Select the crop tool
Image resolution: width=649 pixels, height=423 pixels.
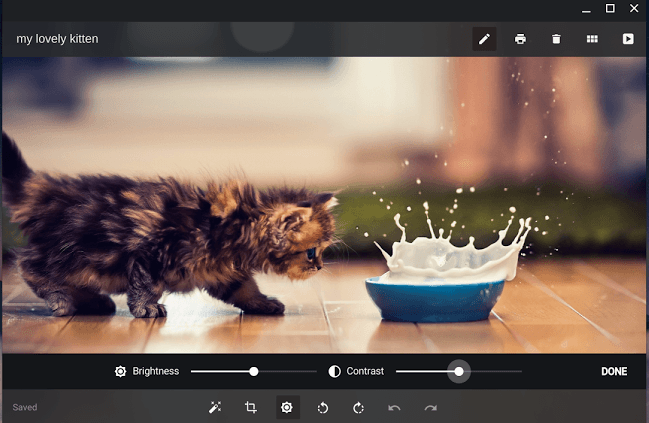(251, 407)
